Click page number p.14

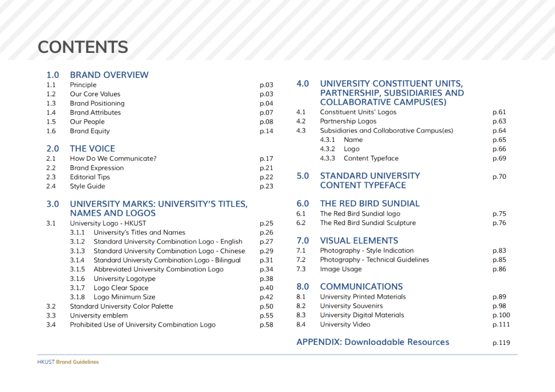[x=266, y=131]
